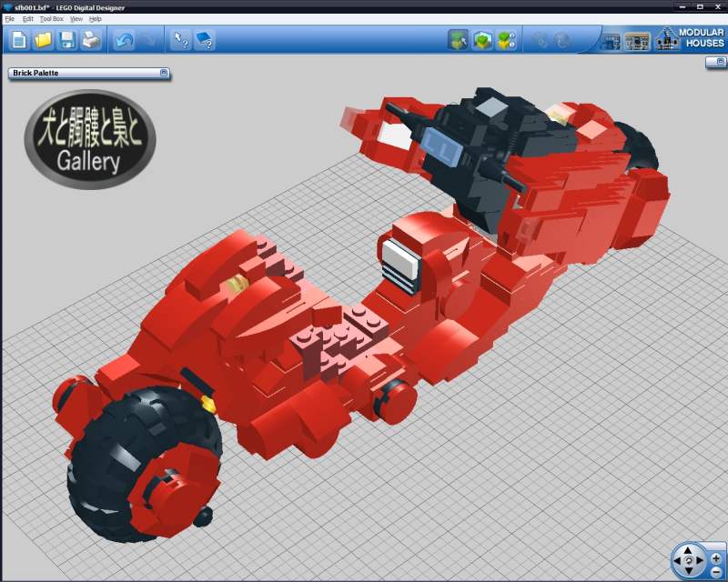
Task: Switch to Building Guide mode
Action: pyautogui.click(x=507, y=40)
